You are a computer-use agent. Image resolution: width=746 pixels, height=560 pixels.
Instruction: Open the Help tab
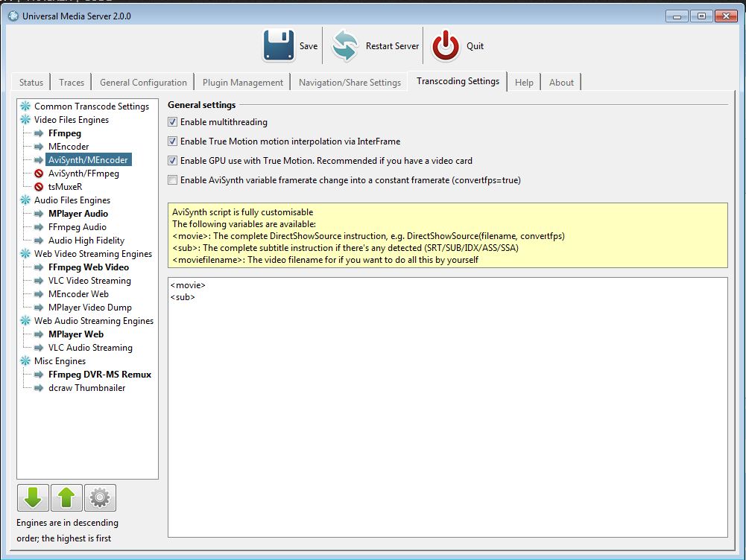click(524, 82)
